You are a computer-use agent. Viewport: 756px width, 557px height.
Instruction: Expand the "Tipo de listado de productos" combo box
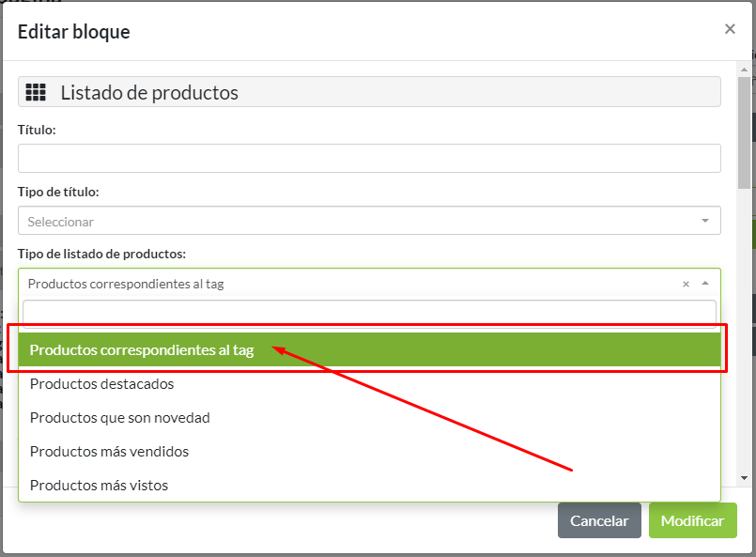[x=369, y=283]
